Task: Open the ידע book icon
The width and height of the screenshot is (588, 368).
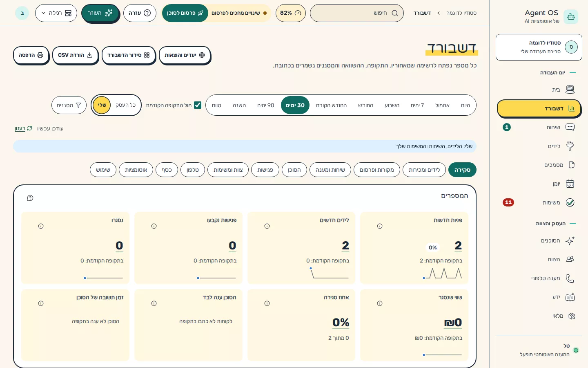Action: point(570,297)
